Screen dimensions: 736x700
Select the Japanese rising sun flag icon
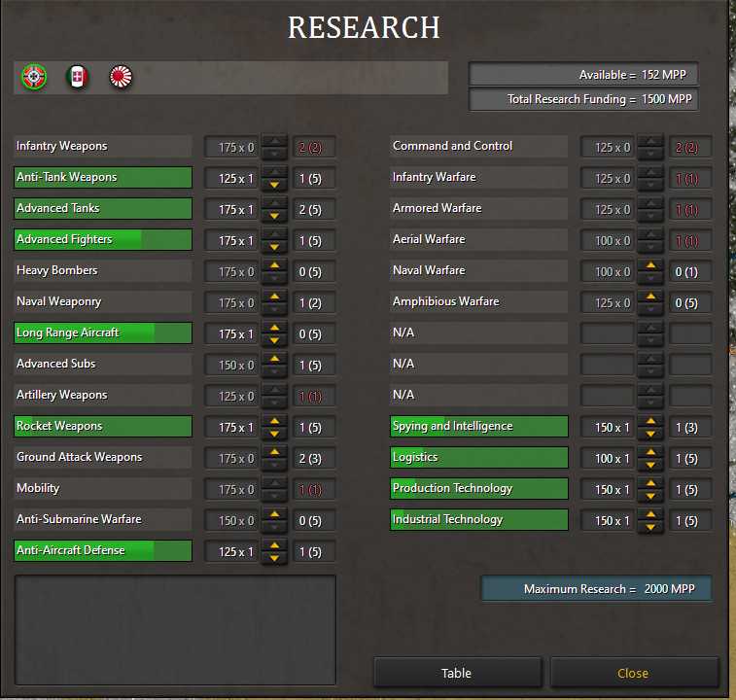click(x=121, y=77)
